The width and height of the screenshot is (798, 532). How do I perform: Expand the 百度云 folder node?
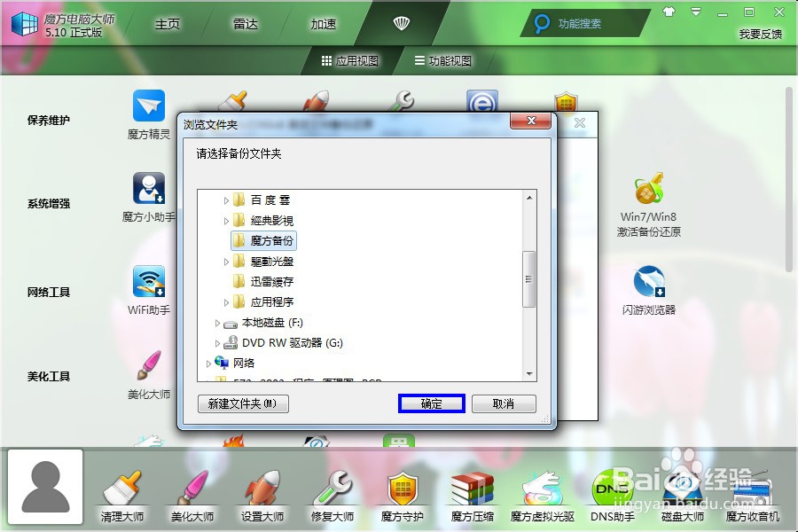(x=226, y=200)
